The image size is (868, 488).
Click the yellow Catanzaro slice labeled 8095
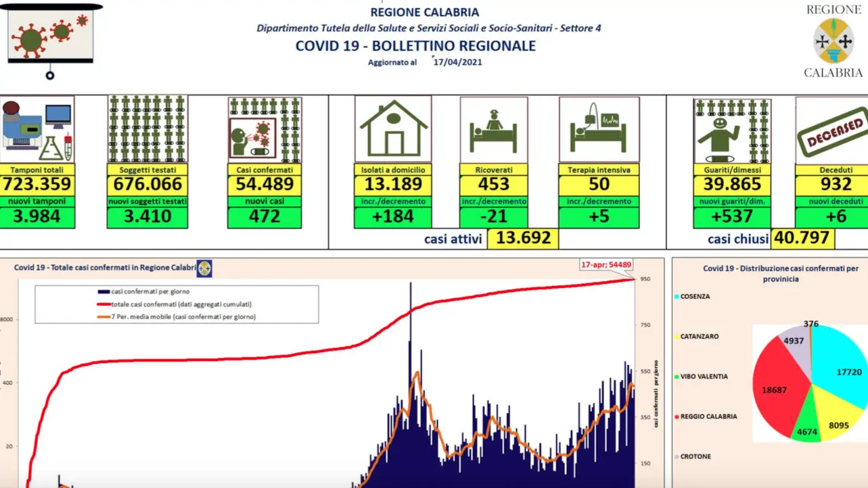tap(838, 418)
